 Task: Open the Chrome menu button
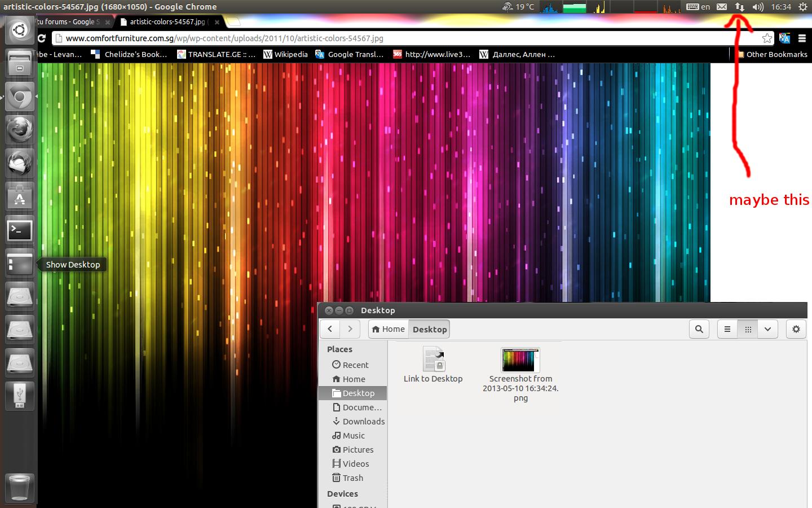tap(802, 38)
